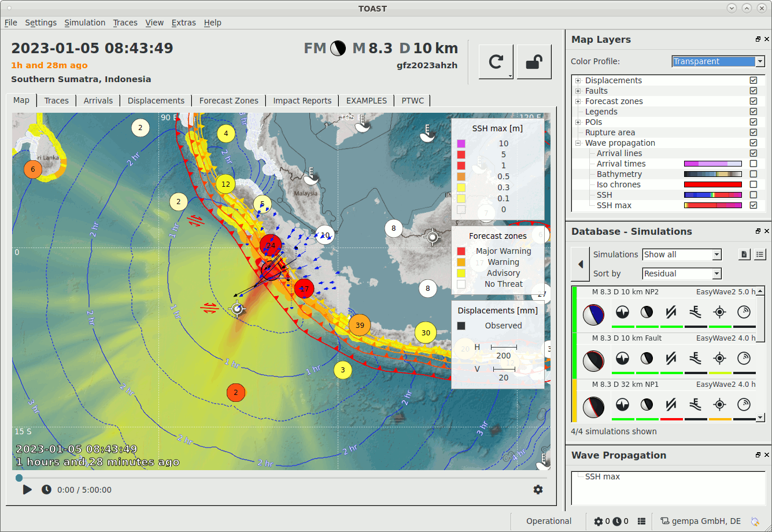Expand the POIs tree node

click(x=578, y=122)
